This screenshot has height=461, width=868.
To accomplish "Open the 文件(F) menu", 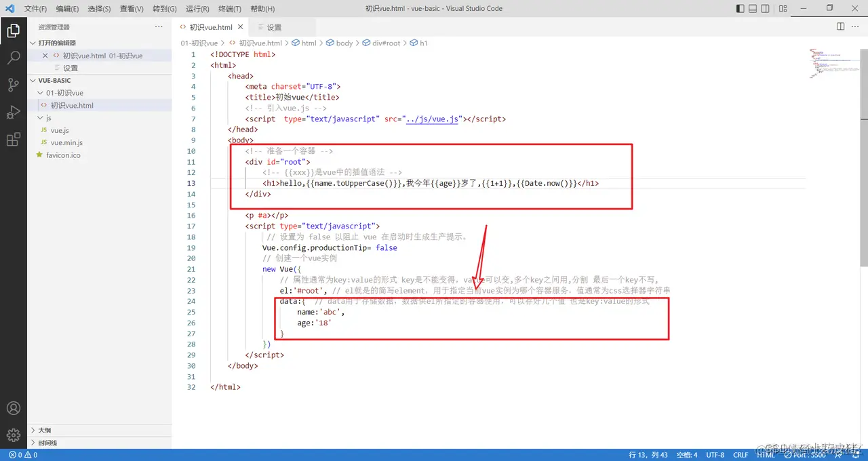I will coord(35,9).
